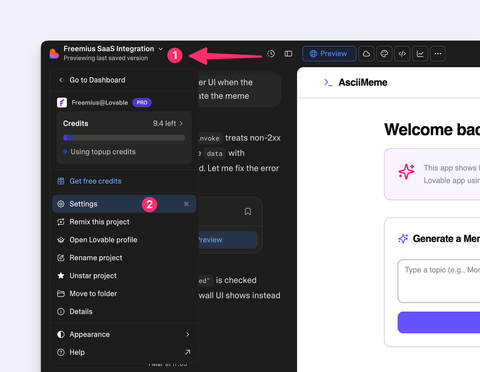Image resolution: width=480 pixels, height=372 pixels.
Task: Click the 'Type a topic' input field
Action: coord(439,281)
